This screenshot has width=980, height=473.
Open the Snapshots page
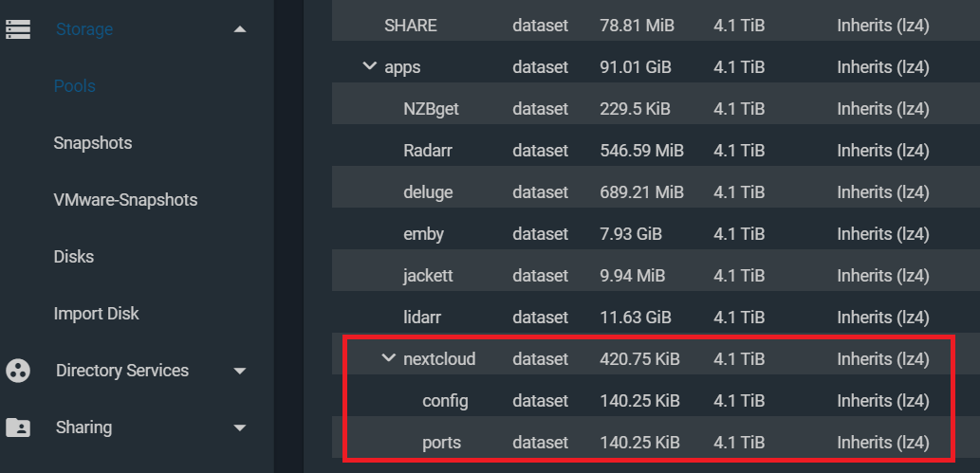pos(93,143)
